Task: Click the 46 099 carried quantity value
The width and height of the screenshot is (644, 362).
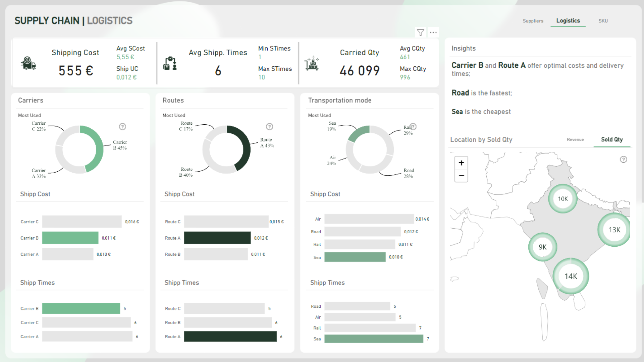Action: point(360,71)
